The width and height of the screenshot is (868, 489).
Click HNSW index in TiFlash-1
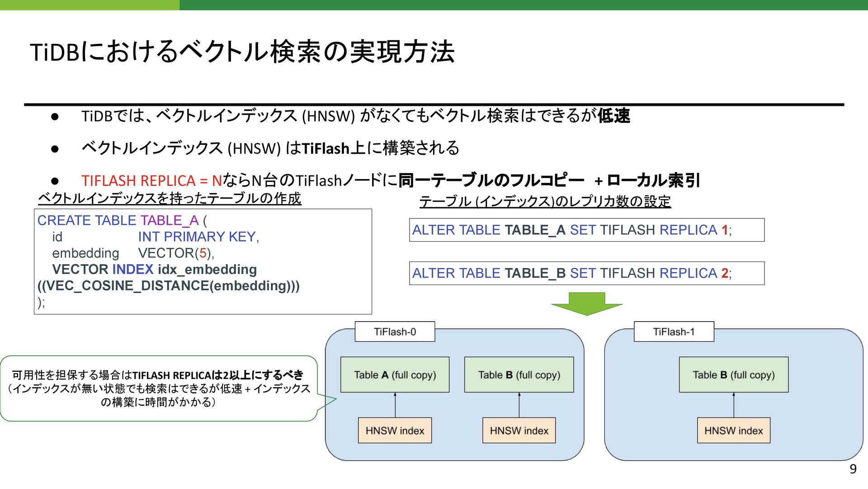(x=734, y=430)
